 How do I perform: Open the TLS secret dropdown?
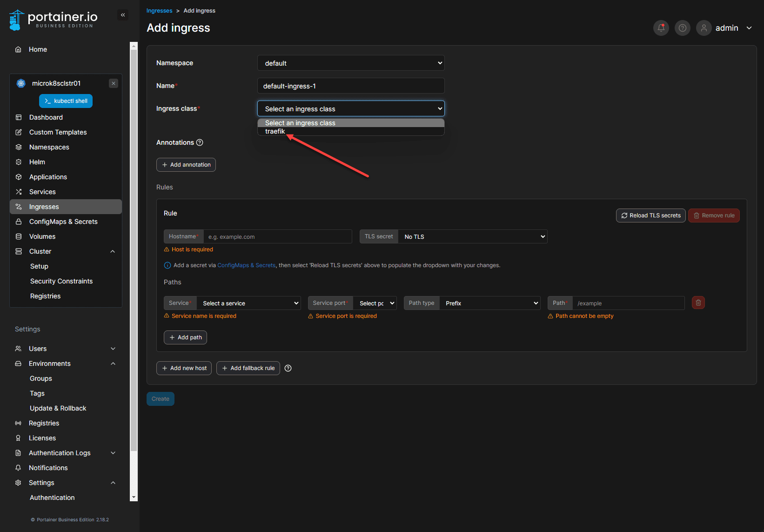[x=472, y=236]
